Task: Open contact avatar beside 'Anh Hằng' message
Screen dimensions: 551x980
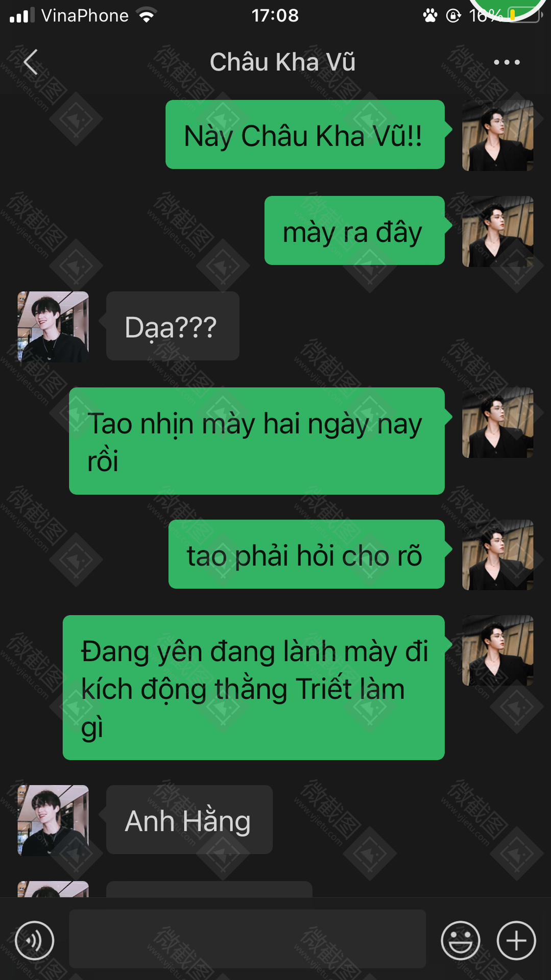Action: coord(53,820)
